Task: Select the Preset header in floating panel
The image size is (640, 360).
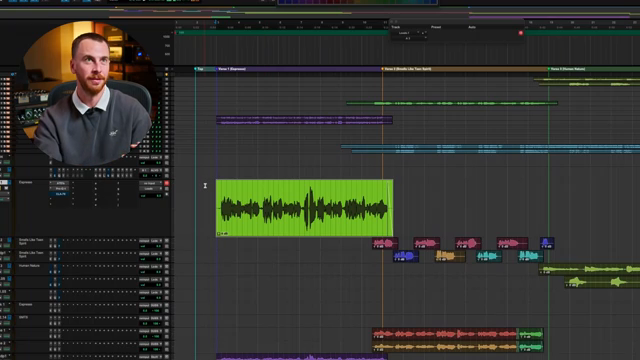Action: click(x=436, y=27)
